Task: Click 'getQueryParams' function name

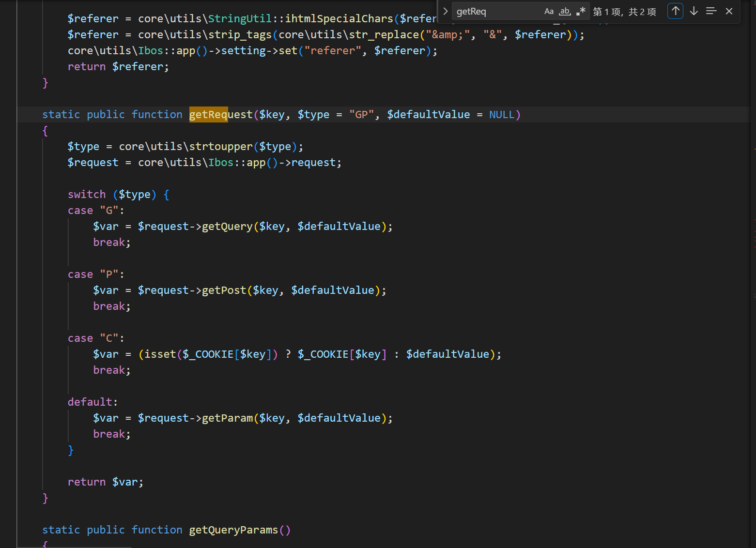Action: click(233, 530)
